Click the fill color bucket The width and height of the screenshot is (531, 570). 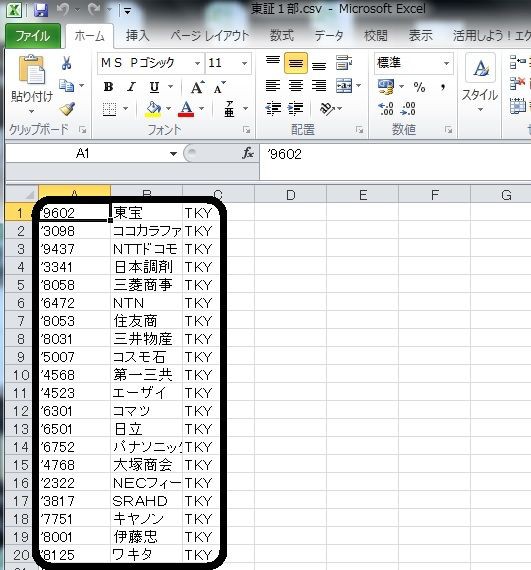coord(153,109)
